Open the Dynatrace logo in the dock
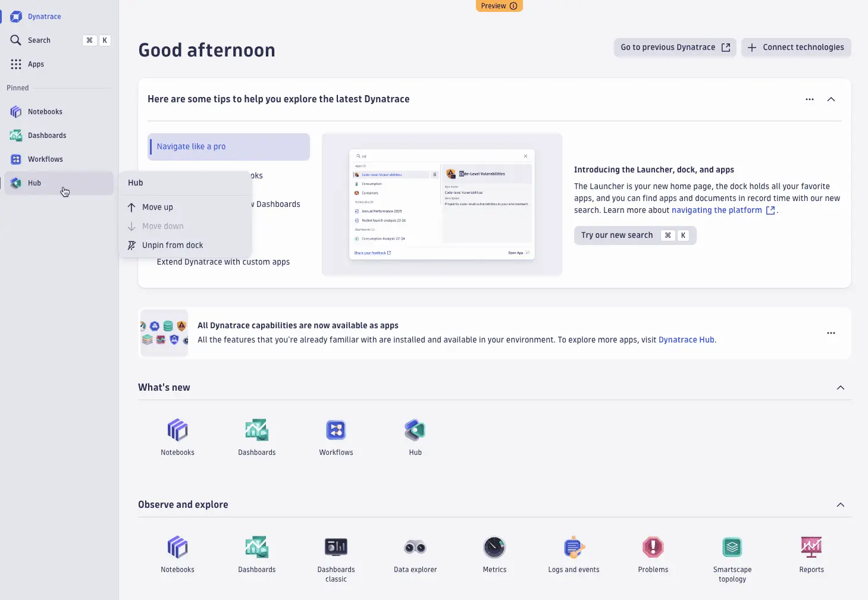 tap(16, 17)
